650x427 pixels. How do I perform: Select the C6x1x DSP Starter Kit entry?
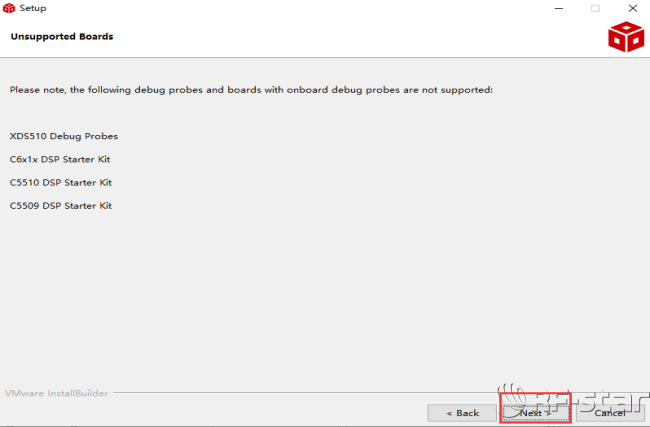[61, 159]
